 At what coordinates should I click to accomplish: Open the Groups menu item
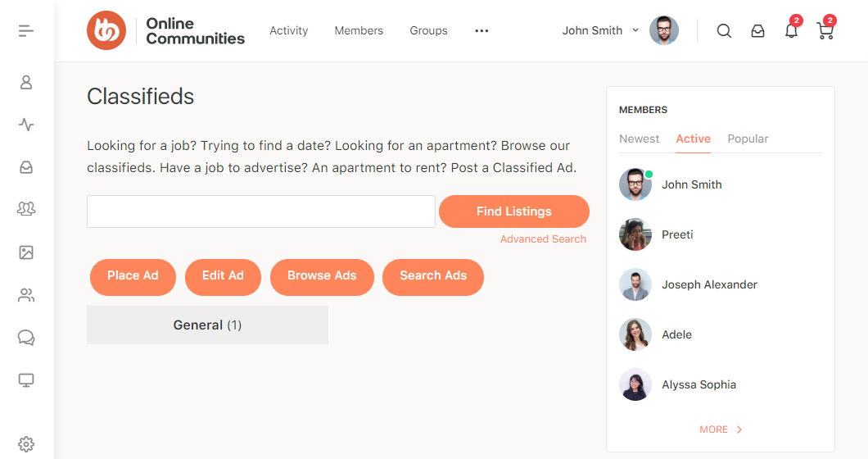428,30
